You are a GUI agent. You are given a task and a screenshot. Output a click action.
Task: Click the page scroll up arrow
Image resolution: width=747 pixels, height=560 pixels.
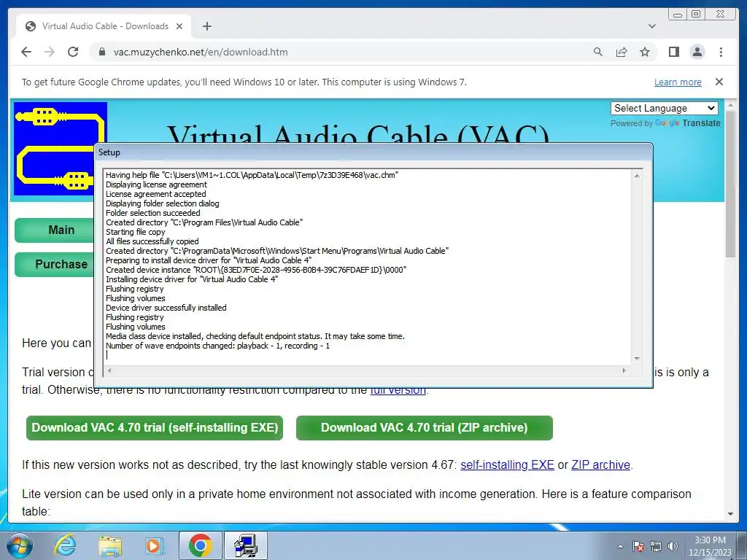(730, 104)
